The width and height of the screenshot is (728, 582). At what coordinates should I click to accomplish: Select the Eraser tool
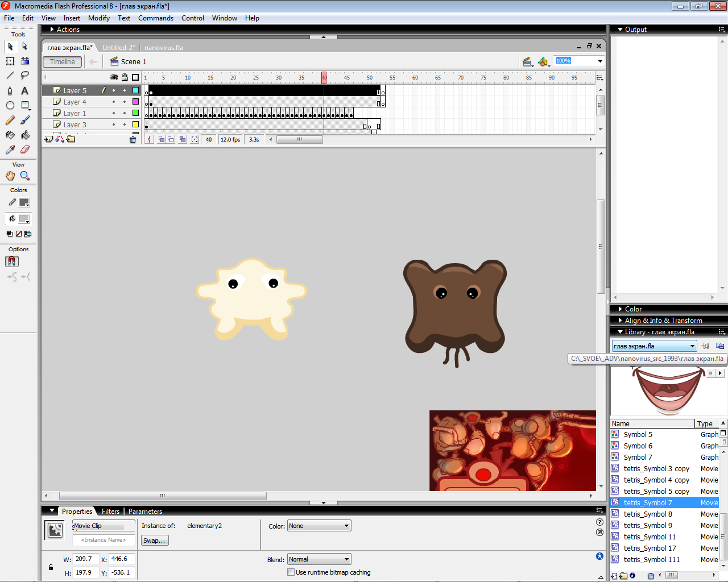[24, 149]
